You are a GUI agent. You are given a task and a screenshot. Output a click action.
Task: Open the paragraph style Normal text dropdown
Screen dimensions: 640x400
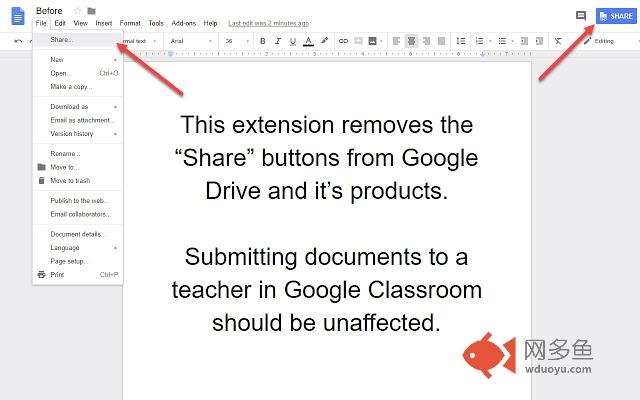(139, 41)
